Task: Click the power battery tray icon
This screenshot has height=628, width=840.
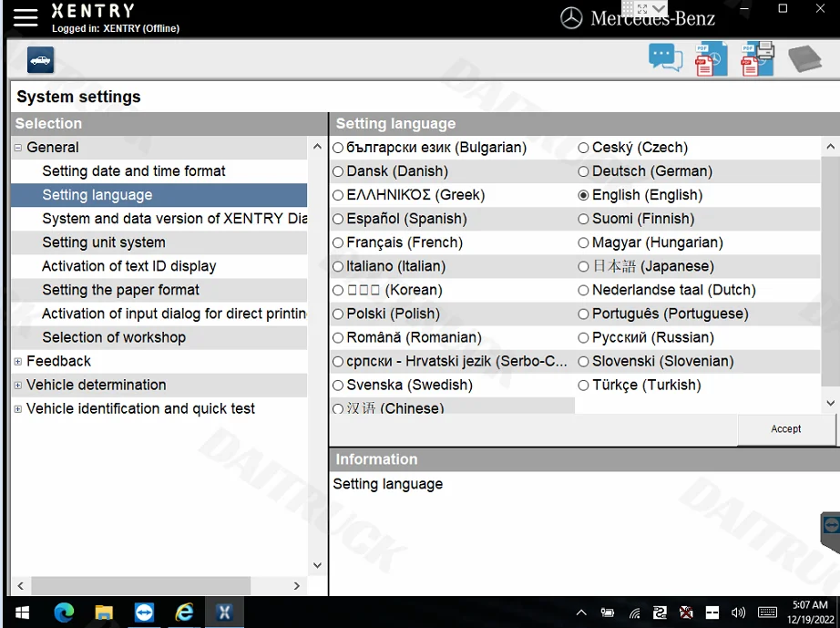Action: 608,613
